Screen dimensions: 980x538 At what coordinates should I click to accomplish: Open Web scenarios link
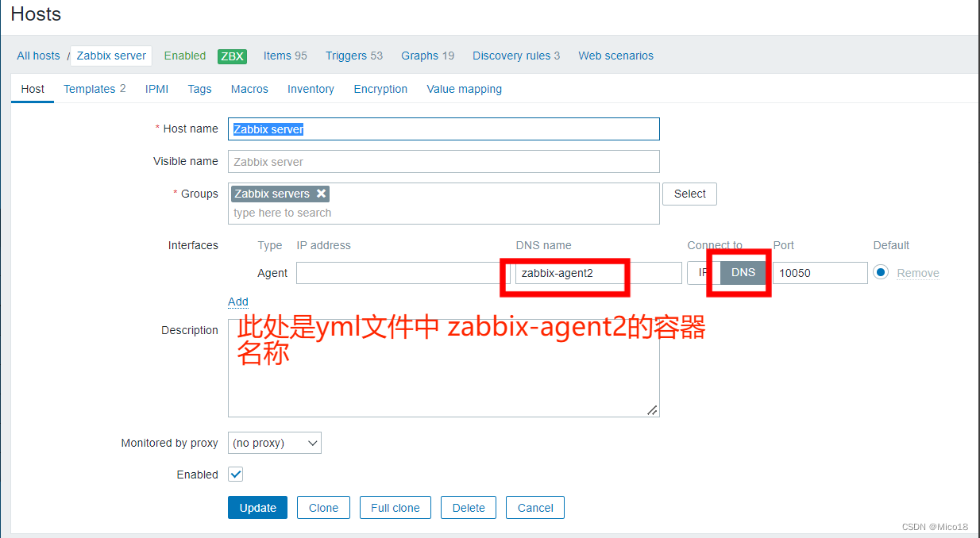pos(615,56)
